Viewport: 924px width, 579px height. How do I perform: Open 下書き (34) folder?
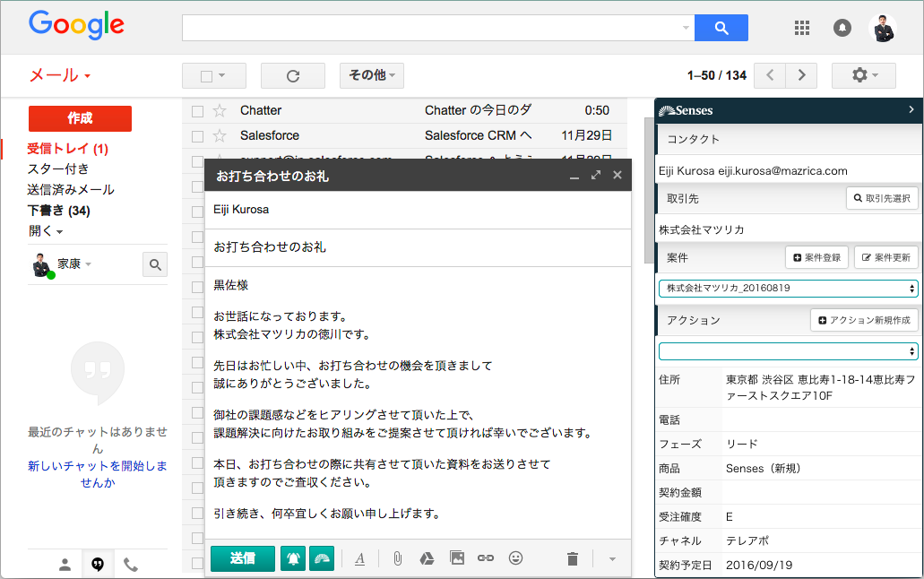click(x=59, y=211)
